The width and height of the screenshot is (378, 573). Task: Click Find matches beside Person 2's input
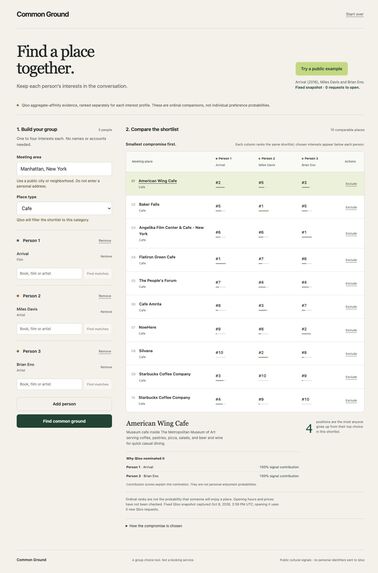click(98, 329)
